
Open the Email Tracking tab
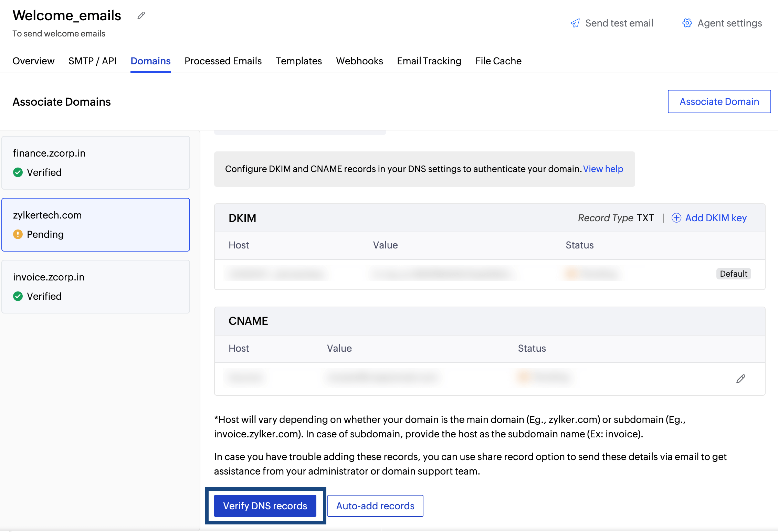(429, 61)
